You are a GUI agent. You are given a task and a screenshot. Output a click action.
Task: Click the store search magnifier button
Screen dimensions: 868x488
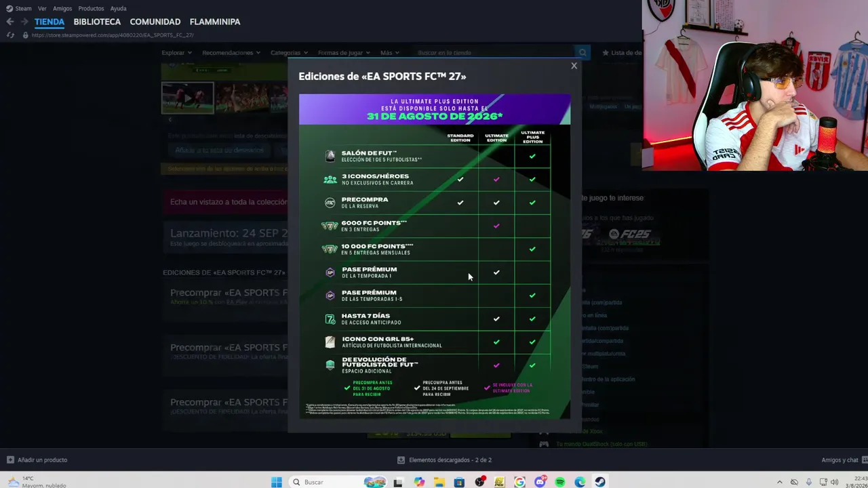click(x=582, y=53)
